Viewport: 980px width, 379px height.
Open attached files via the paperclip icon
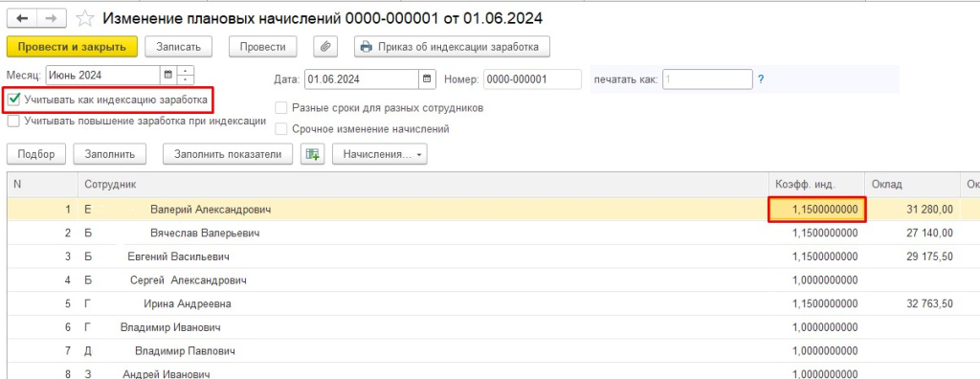coord(325,47)
